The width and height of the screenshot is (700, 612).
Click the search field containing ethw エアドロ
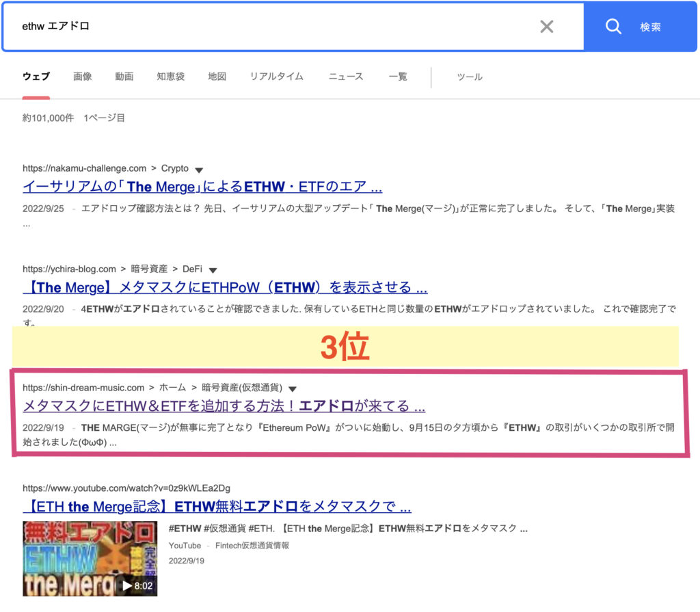[x=273, y=27]
